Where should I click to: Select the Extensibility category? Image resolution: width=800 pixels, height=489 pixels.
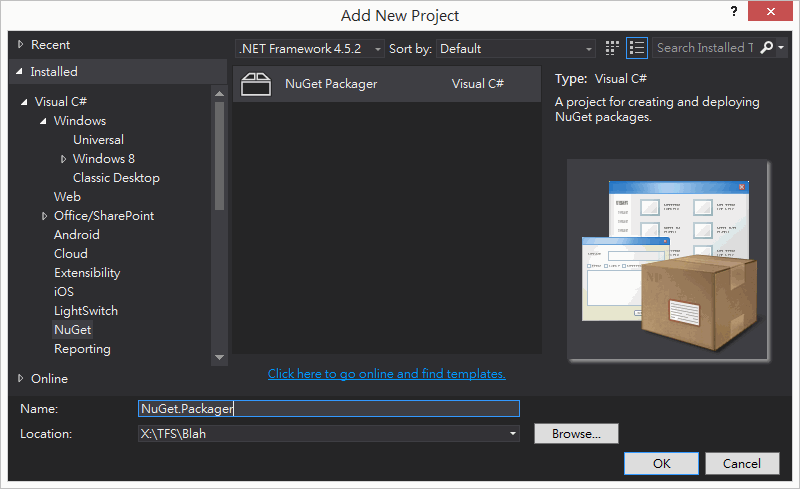87,273
